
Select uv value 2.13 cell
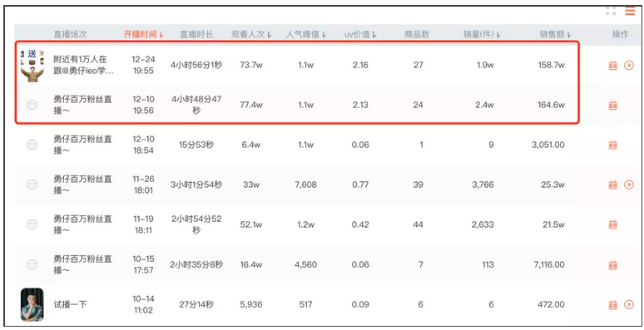[x=360, y=105]
